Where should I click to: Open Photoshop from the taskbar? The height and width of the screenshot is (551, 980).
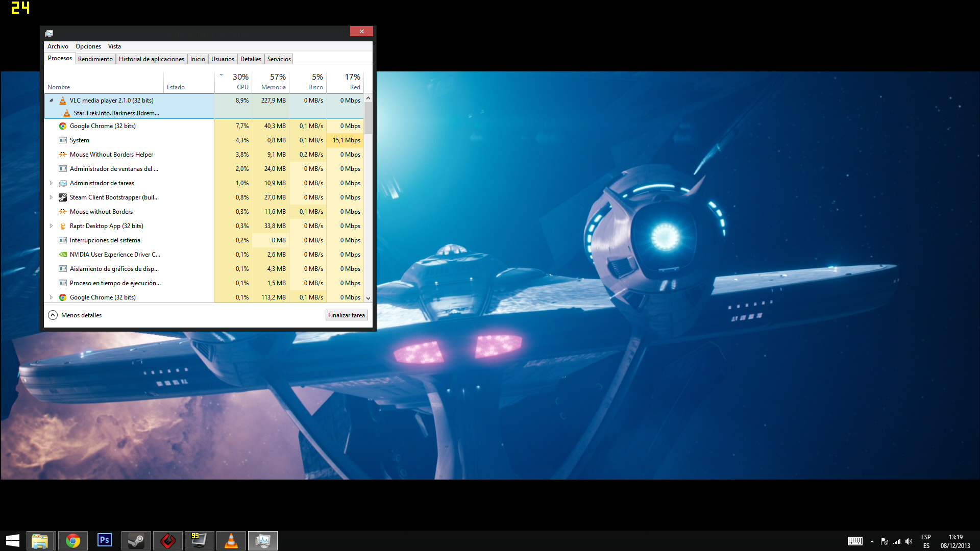pos(105,540)
